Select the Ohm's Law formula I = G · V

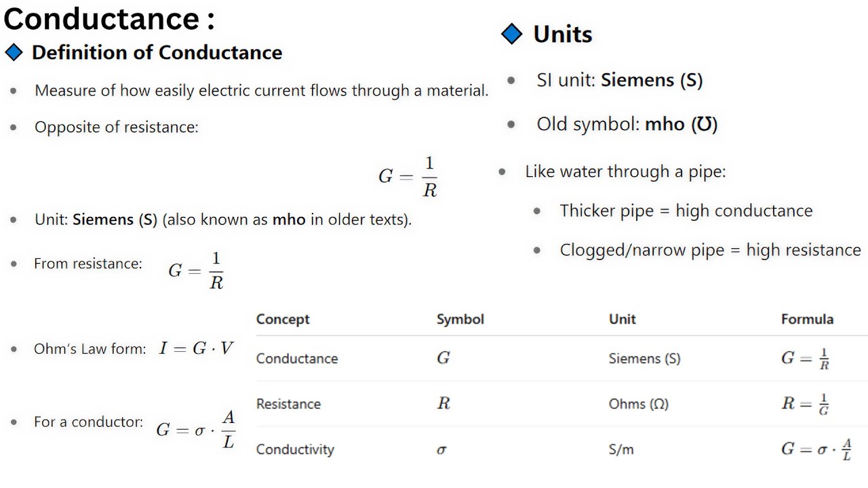196,349
